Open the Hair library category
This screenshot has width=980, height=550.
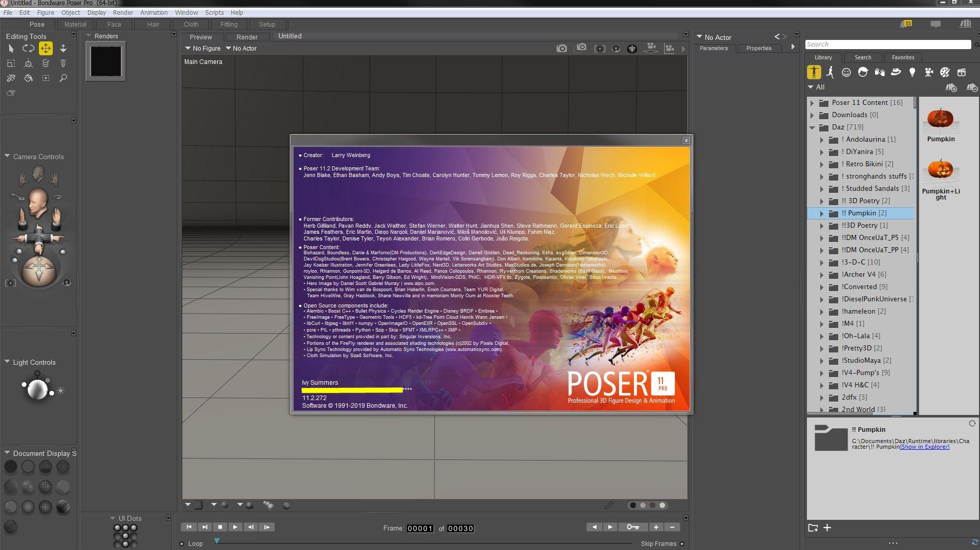(x=863, y=72)
